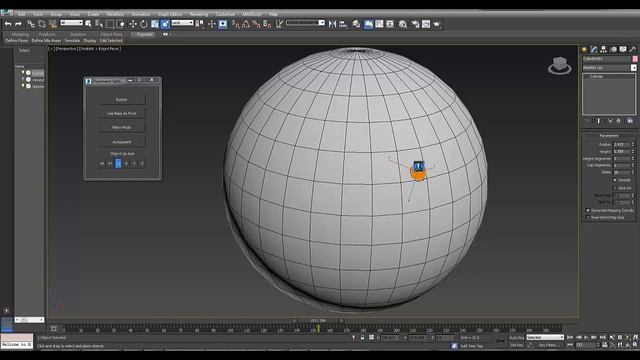Click the Use Pivot Point Center icon
This screenshot has height=360, width=640.
(x=200, y=24)
